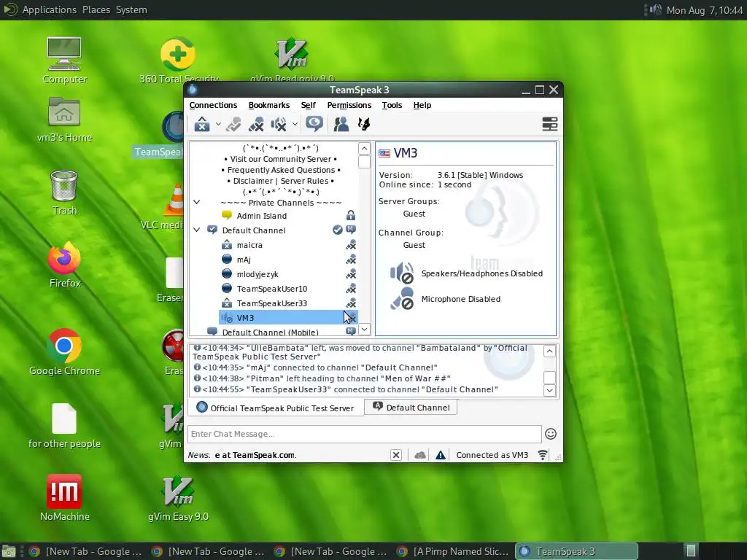This screenshot has width=747, height=560.
Task: Click chat log scroll up arrow
Action: (x=549, y=351)
